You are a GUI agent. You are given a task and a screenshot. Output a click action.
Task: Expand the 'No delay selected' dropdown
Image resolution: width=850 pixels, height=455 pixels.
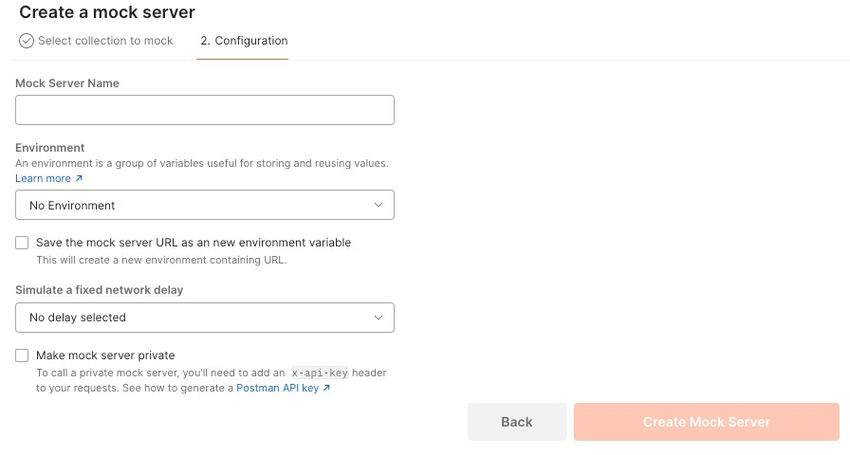click(x=204, y=317)
